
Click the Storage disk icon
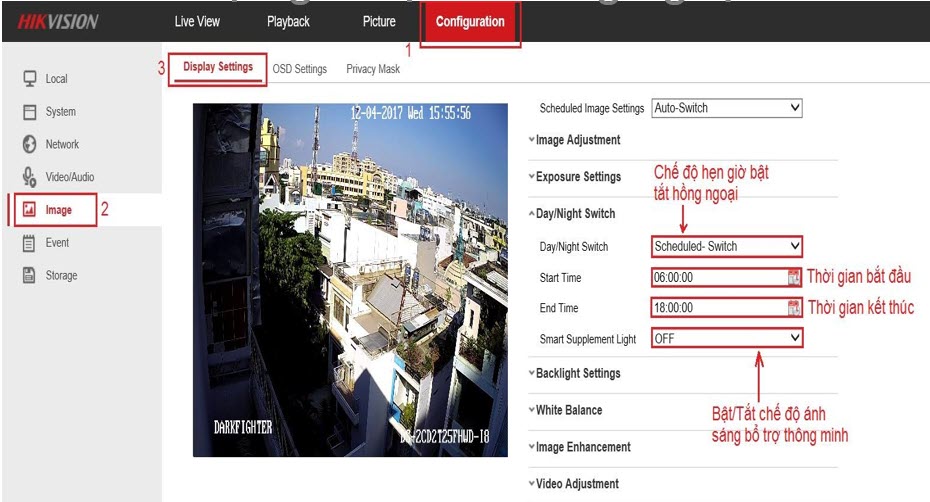coord(29,275)
